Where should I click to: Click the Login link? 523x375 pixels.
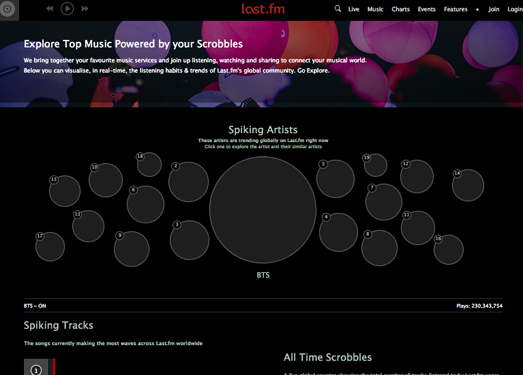coord(515,9)
